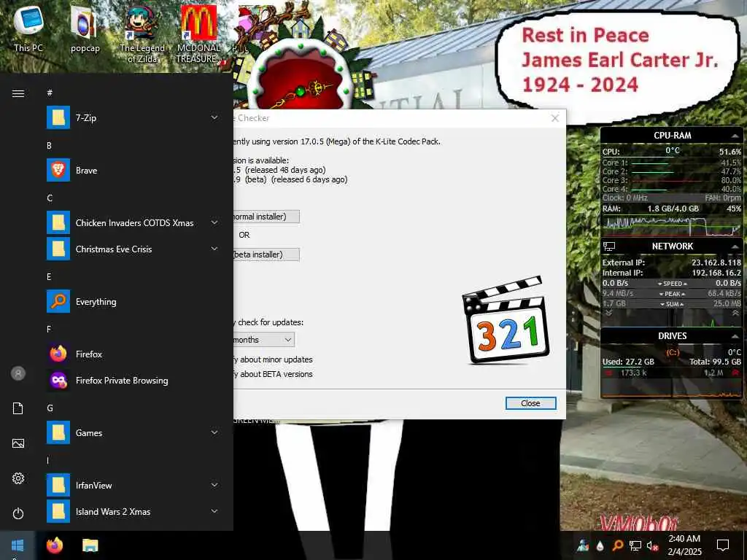The width and height of the screenshot is (747, 560).
Task: Jump to the # section header
Action: click(x=50, y=93)
